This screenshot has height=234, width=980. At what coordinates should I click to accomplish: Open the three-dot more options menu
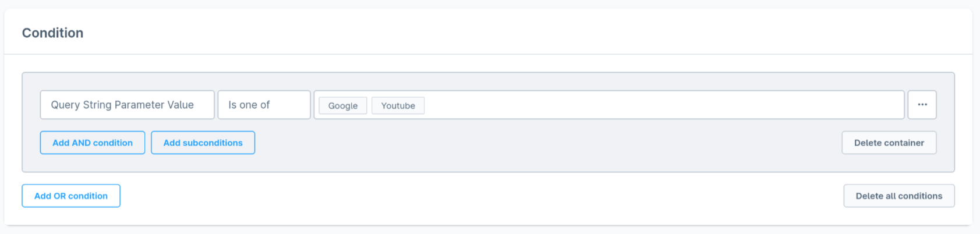point(922,105)
